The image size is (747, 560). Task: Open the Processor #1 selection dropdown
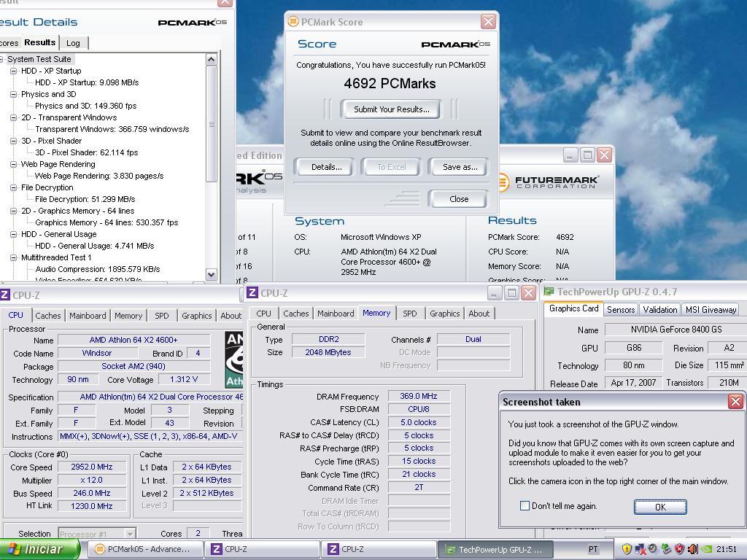[x=97, y=534]
